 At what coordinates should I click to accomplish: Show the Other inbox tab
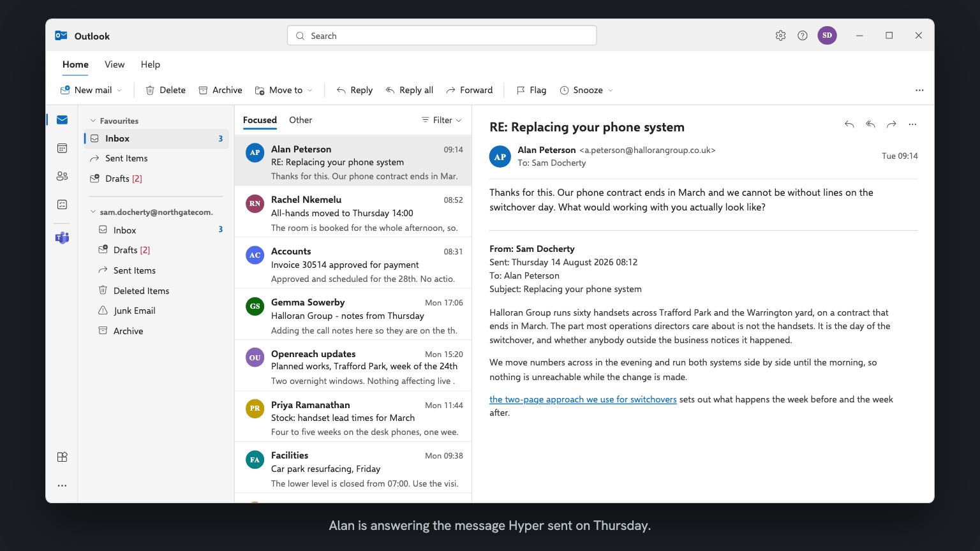(x=301, y=120)
